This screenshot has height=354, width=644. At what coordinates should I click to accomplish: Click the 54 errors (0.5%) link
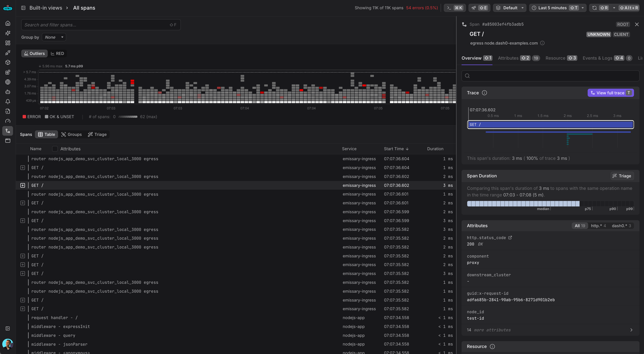coord(422,8)
